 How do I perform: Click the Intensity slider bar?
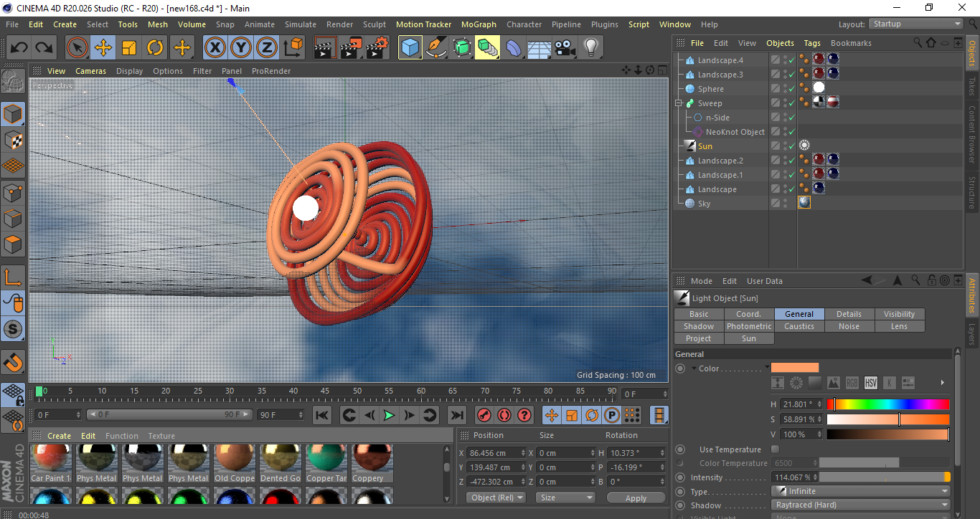click(885, 477)
